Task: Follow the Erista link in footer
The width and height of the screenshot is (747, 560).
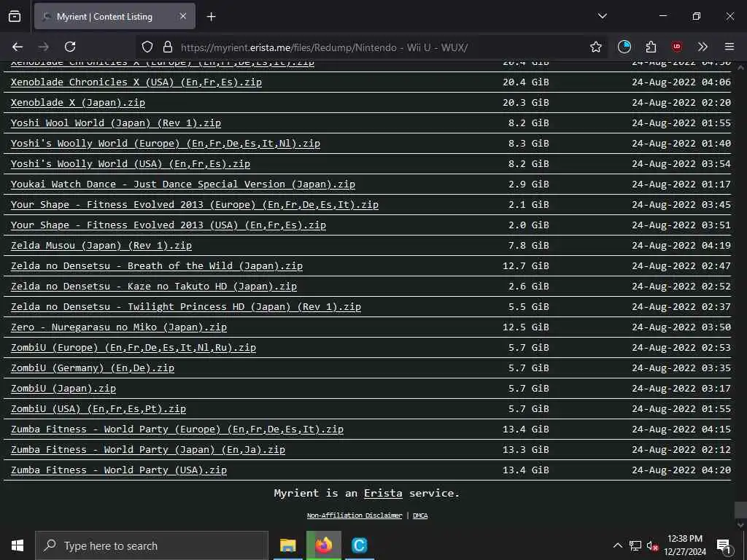Action: coord(383,494)
